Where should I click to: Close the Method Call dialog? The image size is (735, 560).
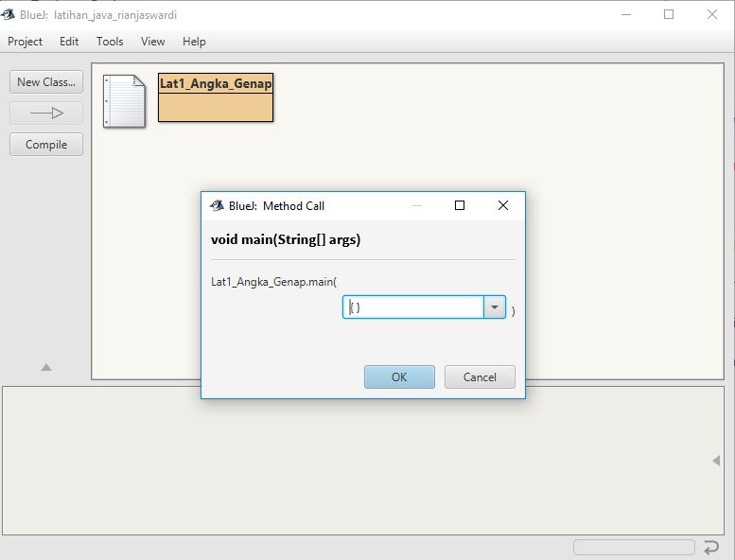[x=503, y=205]
